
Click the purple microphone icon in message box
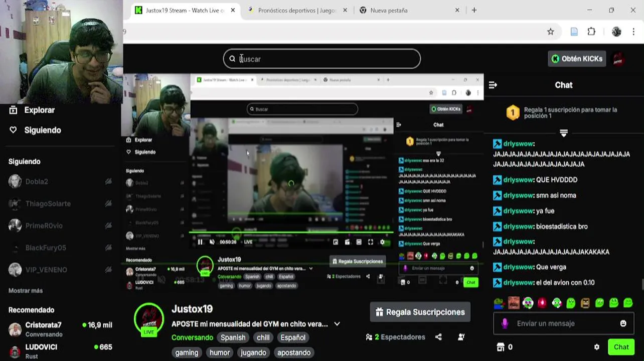tap(505, 323)
